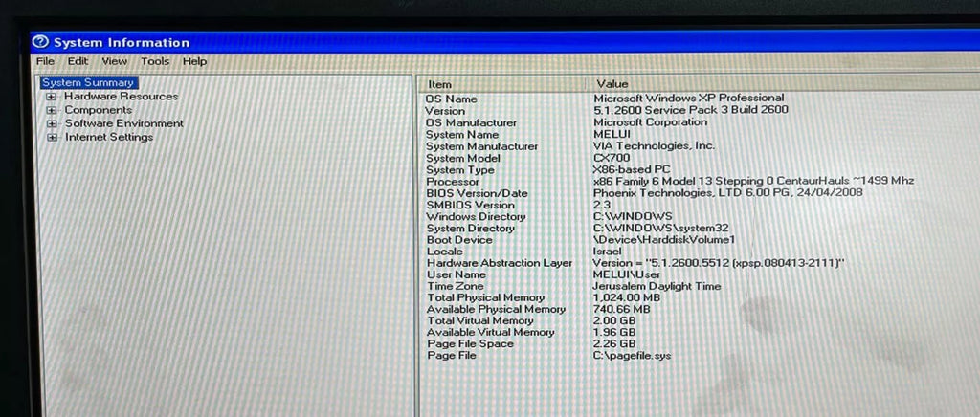Select Hardware Resources tree item

point(122,97)
